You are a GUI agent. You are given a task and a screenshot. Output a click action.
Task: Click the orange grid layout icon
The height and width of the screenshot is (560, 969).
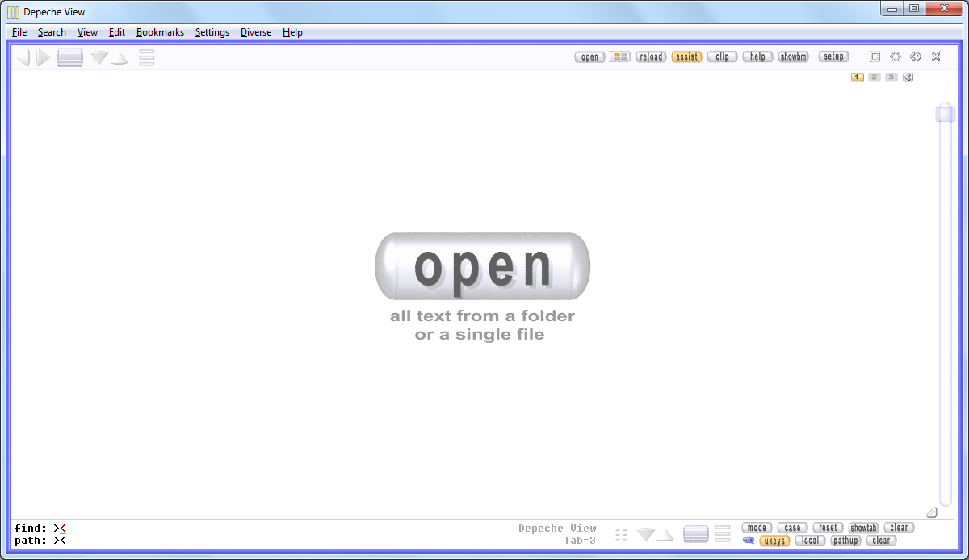point(619,56)
